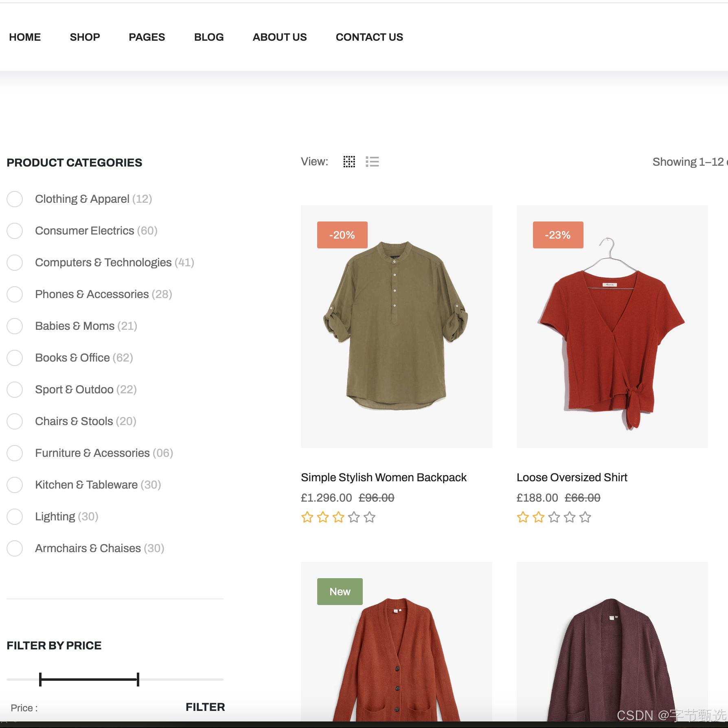Image resolution: width=728 pixels, height=728 pixels.
Task: Open the HOME menu item
Action: pos(25,37)
